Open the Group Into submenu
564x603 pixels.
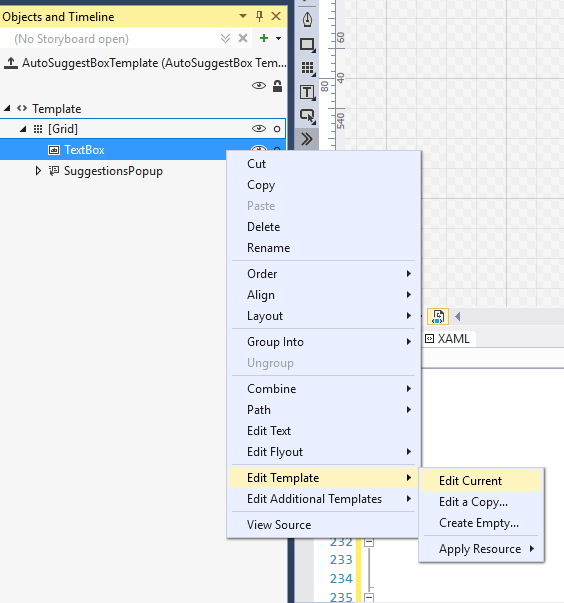324,342
